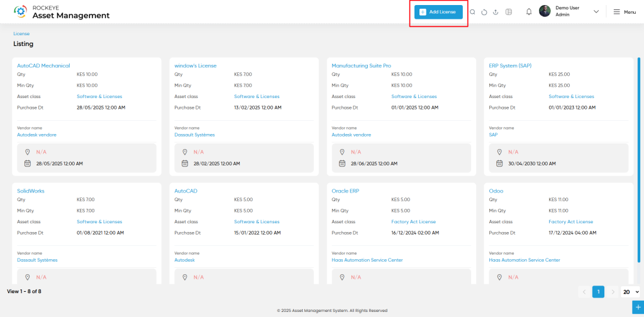Click purchase date 16/12/2024 02:00 AM
644x317 pixels.
415,233
